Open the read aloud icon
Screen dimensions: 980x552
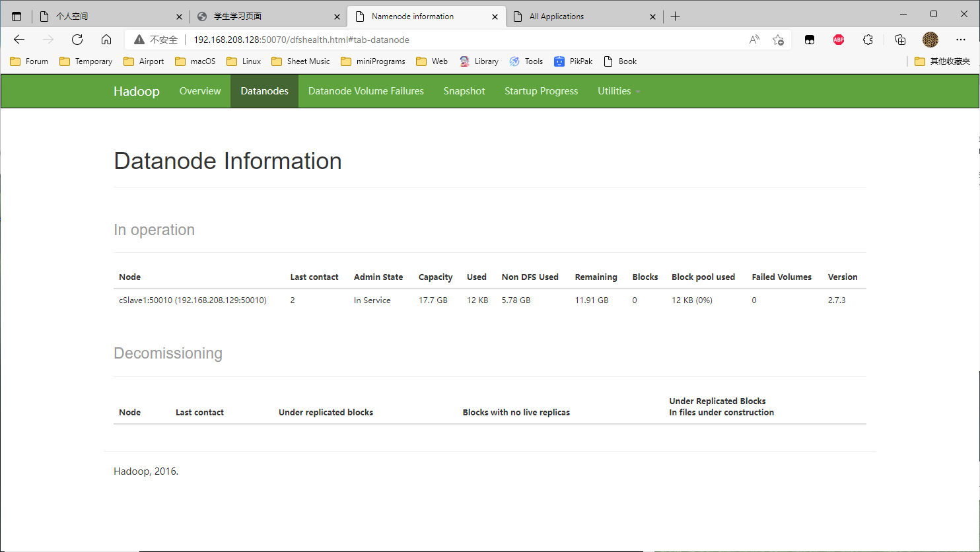coord(754,40)
